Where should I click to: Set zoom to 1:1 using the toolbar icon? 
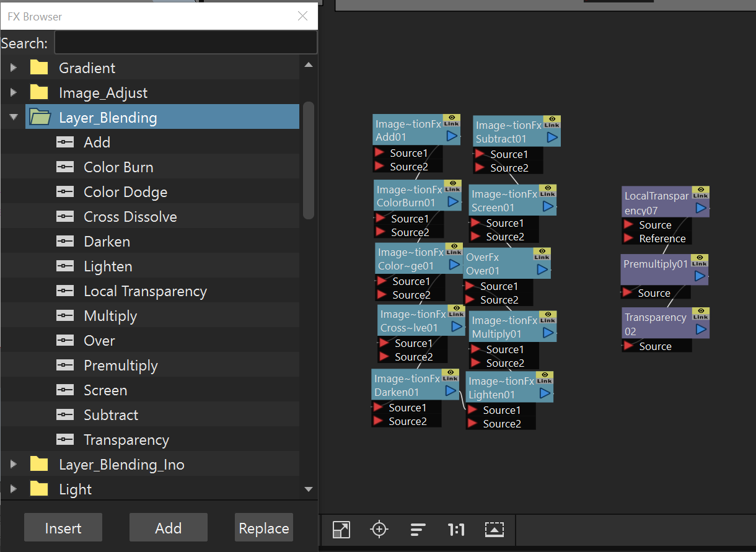[456, 530]
